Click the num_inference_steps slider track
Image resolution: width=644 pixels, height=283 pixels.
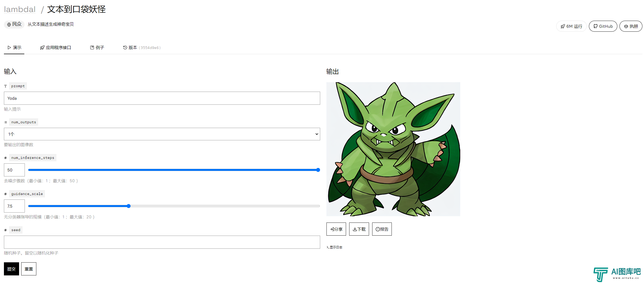tap(174, 170)
